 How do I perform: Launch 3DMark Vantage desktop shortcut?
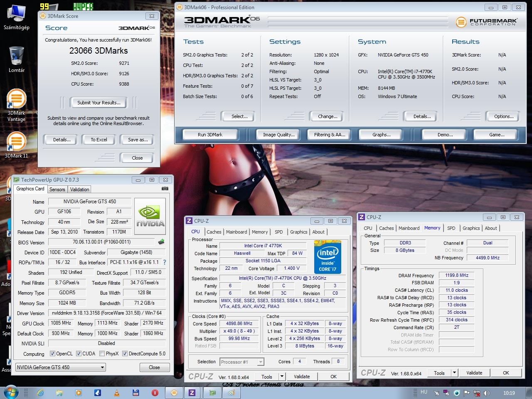(17, 106)
